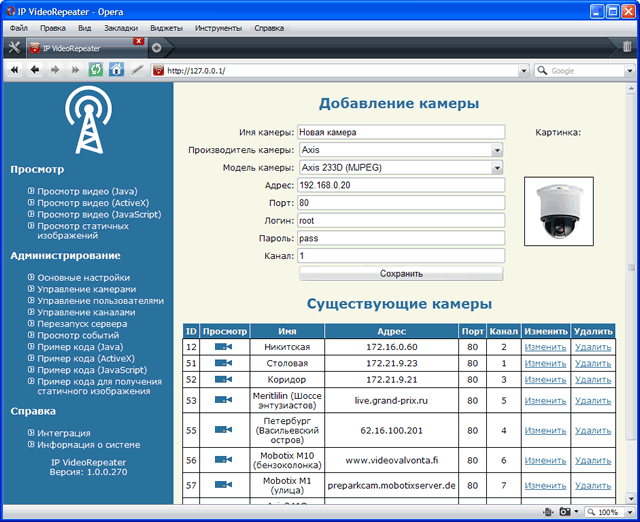The image size is (640, 522).
Task: Click the Axis dome camera picture
Action: [x=559, y=211]
